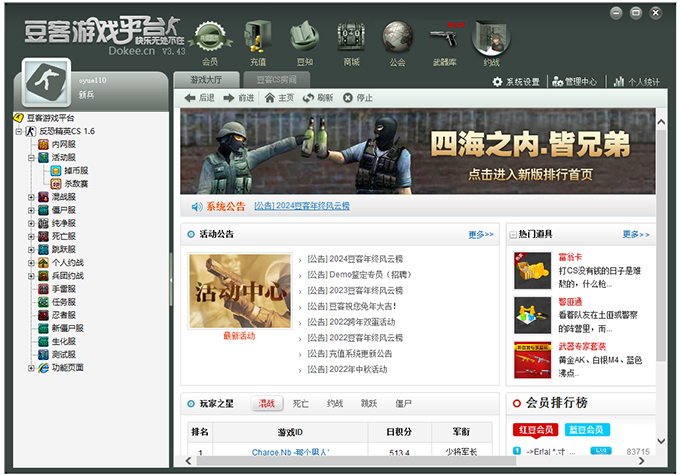Image resolution: width=680 pixels, height=475 pixels.
Task: Click 更多>> in 活动公告
Action: click(481, 234)
